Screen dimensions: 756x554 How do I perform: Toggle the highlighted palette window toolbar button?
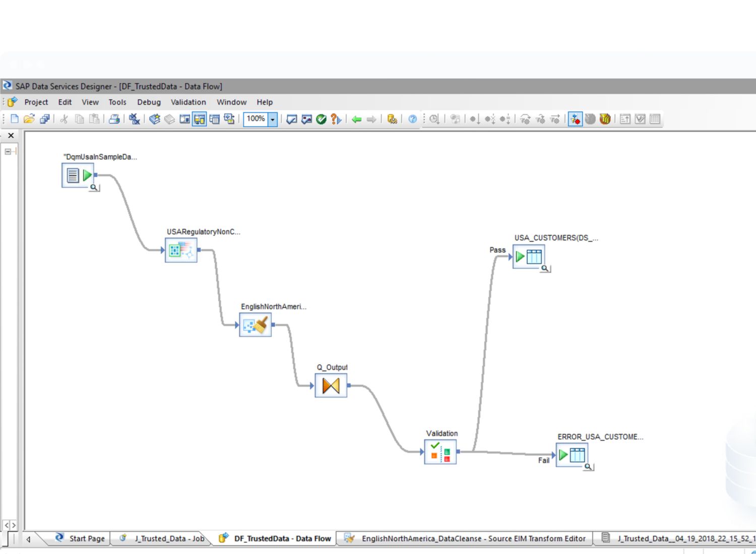click(x=200, y=119)
